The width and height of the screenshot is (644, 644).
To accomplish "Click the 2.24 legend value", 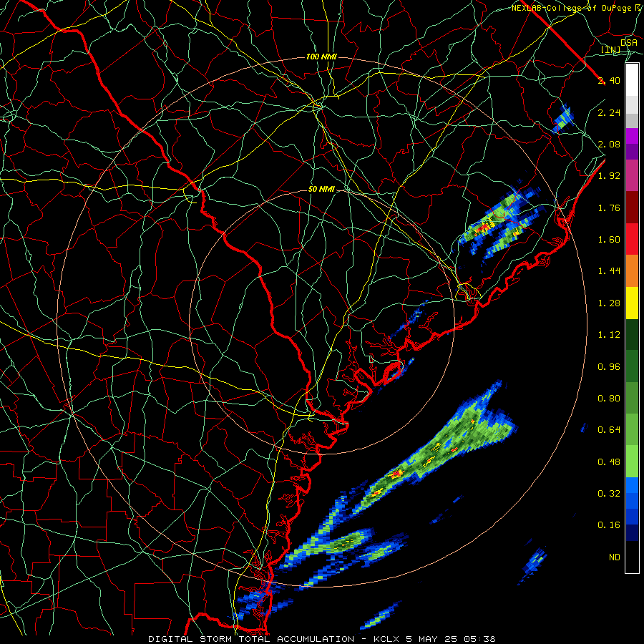I will [x=609, y=112].
